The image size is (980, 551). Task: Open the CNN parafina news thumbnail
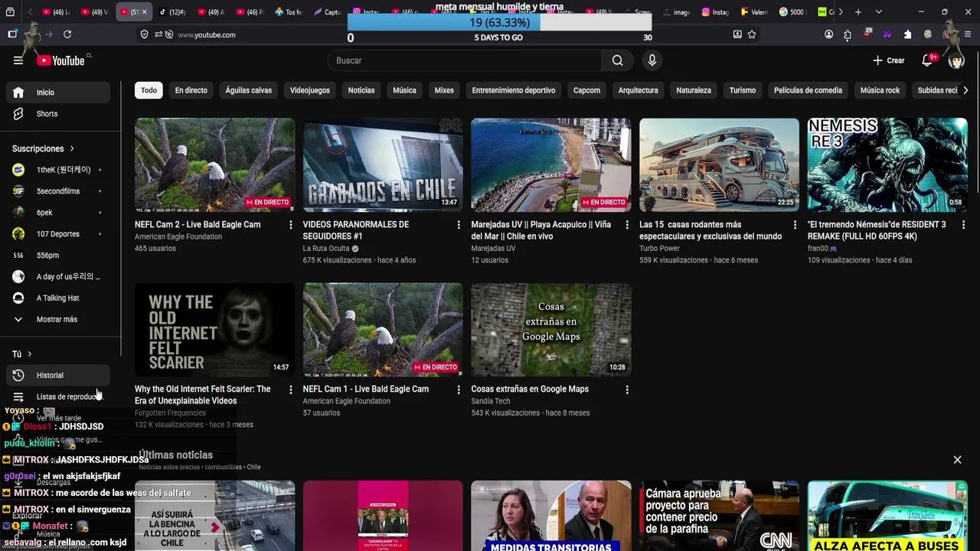719,516
